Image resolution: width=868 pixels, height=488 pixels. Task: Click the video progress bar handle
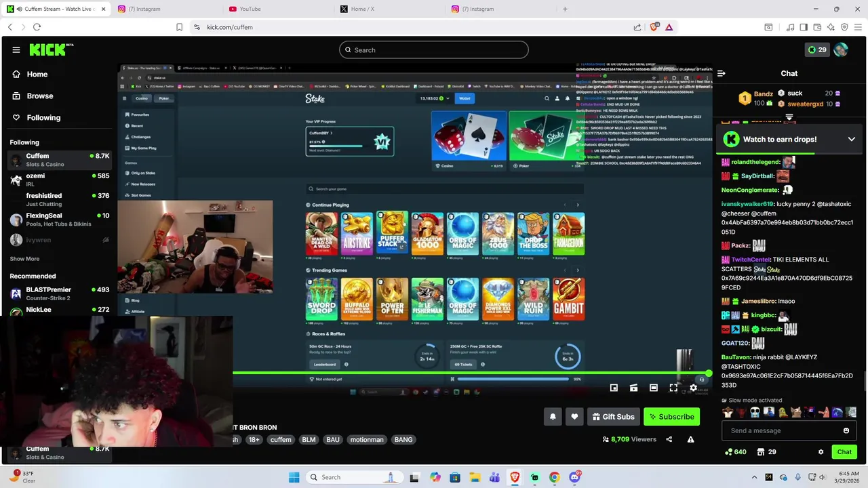click(709, 373)
